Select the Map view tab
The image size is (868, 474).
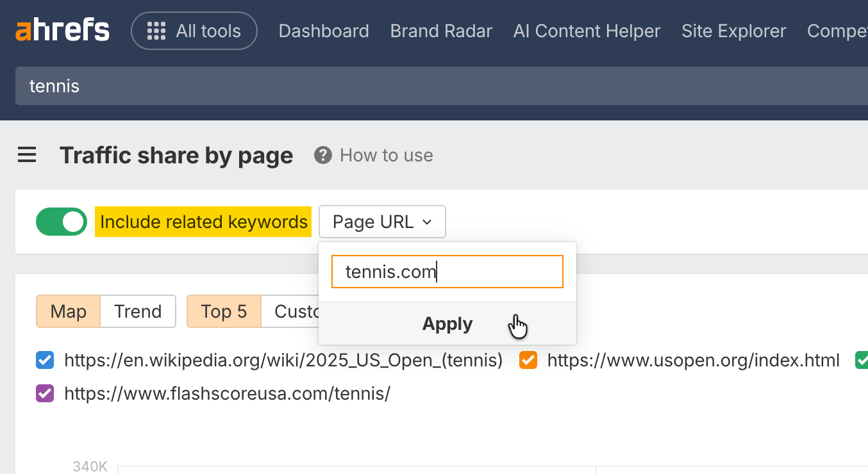[69, 311]
